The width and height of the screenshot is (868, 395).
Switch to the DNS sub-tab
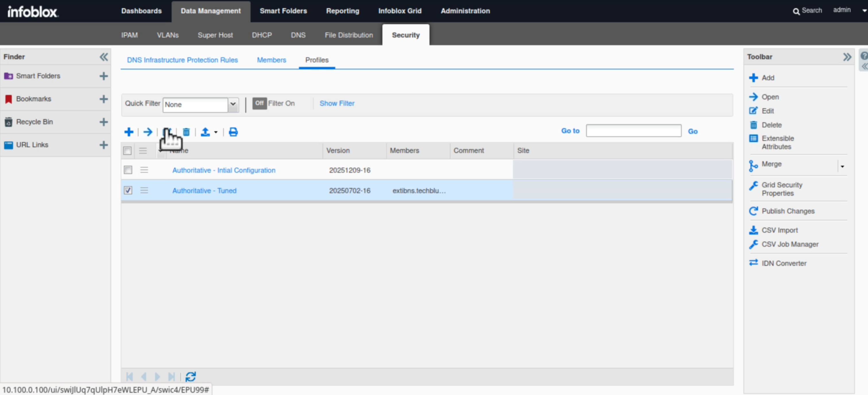(298, 35)
